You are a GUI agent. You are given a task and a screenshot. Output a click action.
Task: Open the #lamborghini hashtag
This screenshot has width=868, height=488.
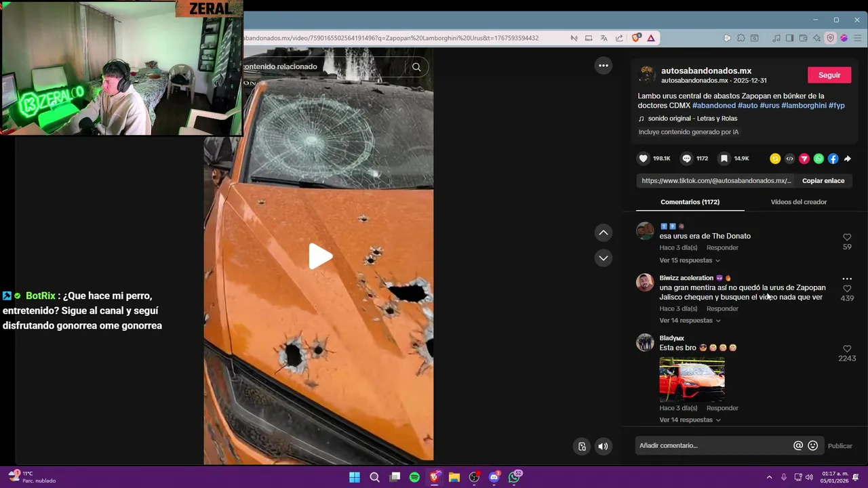pos(804,106)
